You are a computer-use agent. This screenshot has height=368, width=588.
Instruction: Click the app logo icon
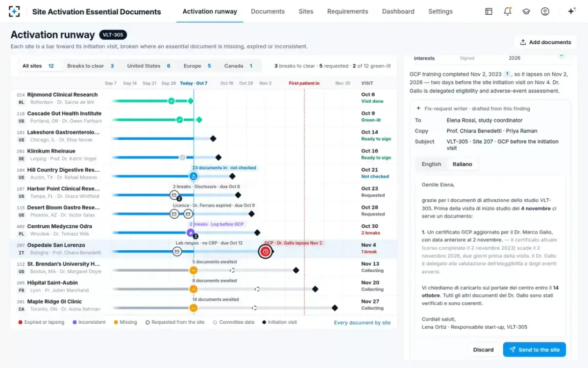coord(15,11)
